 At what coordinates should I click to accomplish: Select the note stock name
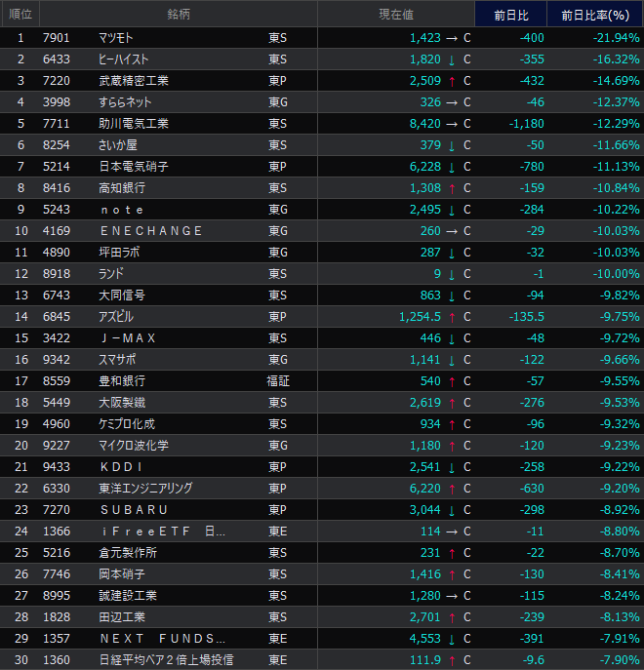(x=122, y=210)
